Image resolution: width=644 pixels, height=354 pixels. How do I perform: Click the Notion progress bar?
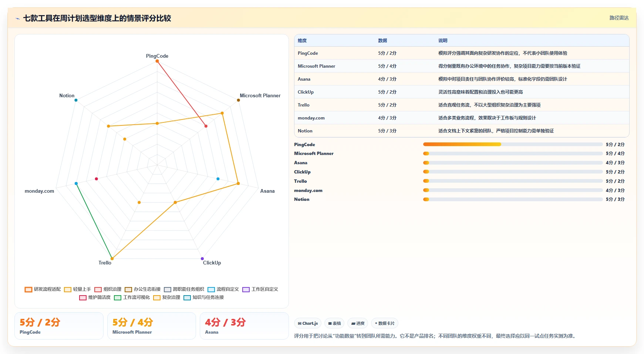point(513,199)
